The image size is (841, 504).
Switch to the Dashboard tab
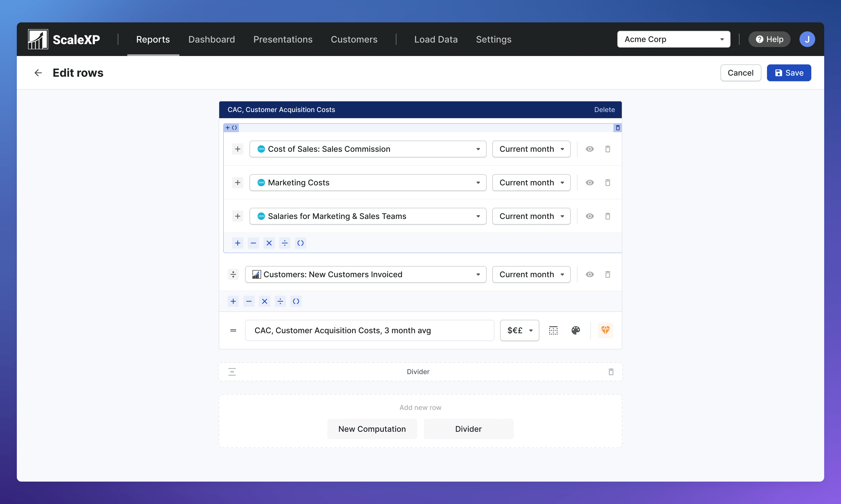[211, 39]
